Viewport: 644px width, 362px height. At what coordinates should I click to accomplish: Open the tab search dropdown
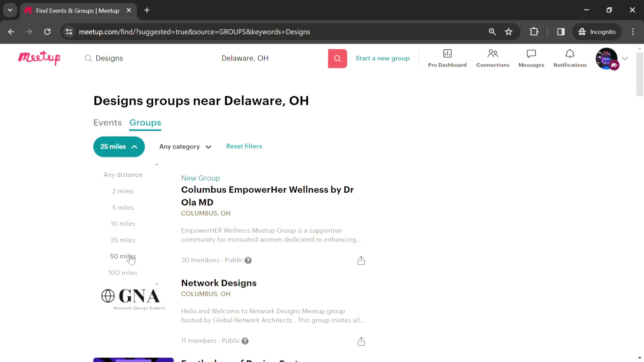tap(10, 10)
